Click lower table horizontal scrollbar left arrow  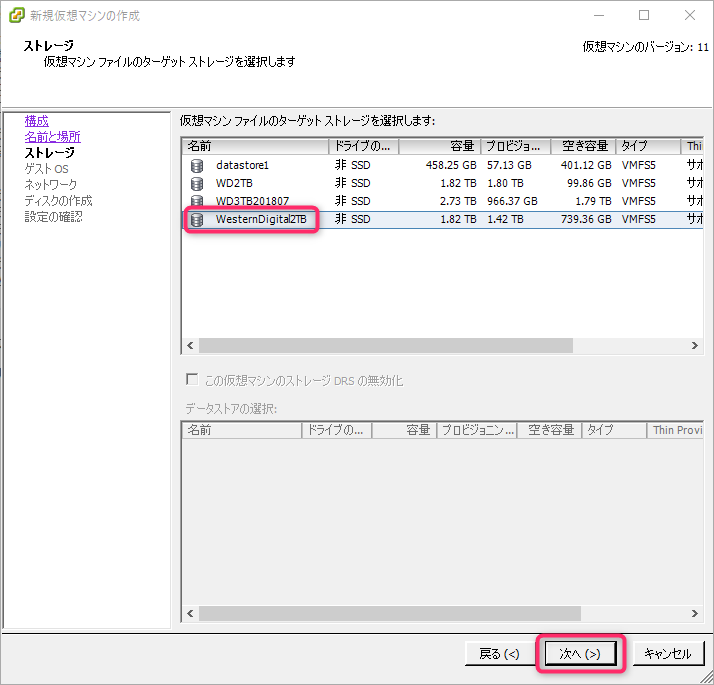pyautogui.click(x=190, y=613)
